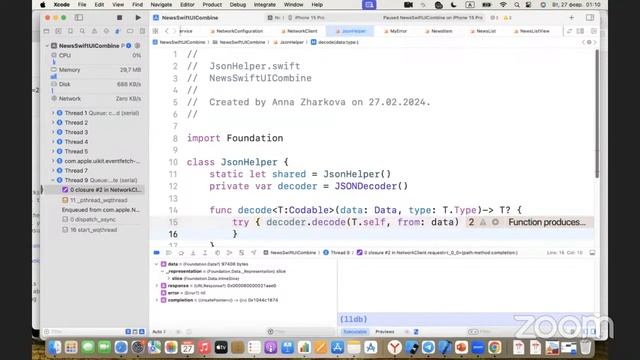Switch to the NewsItem tab

coord(439,31)
